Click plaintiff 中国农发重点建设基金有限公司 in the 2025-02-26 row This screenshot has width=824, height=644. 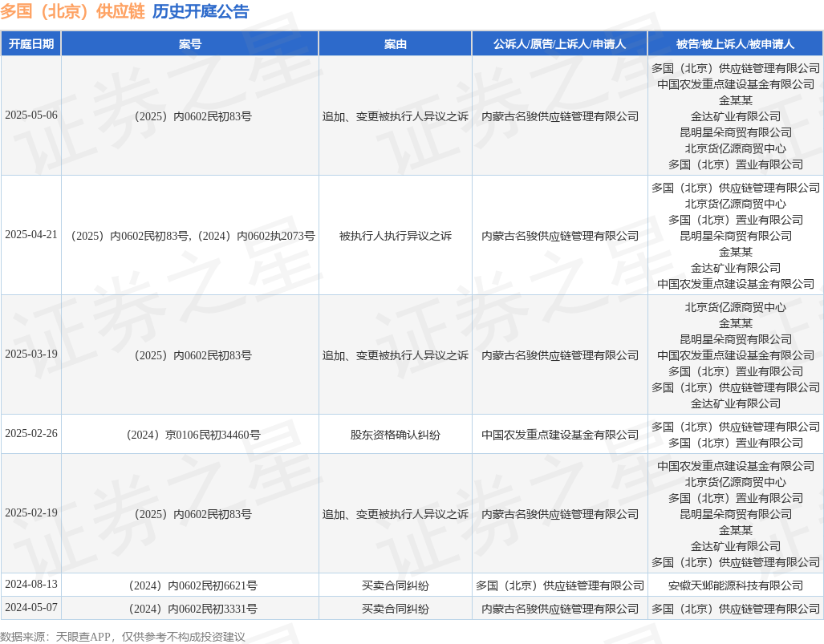(560, 435)
